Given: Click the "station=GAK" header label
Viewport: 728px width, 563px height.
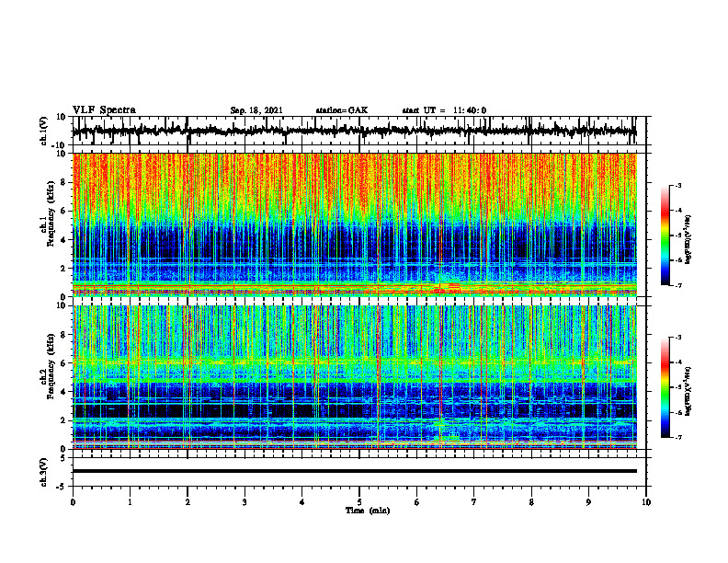Looking at the screenshot, I should point(342,110).
